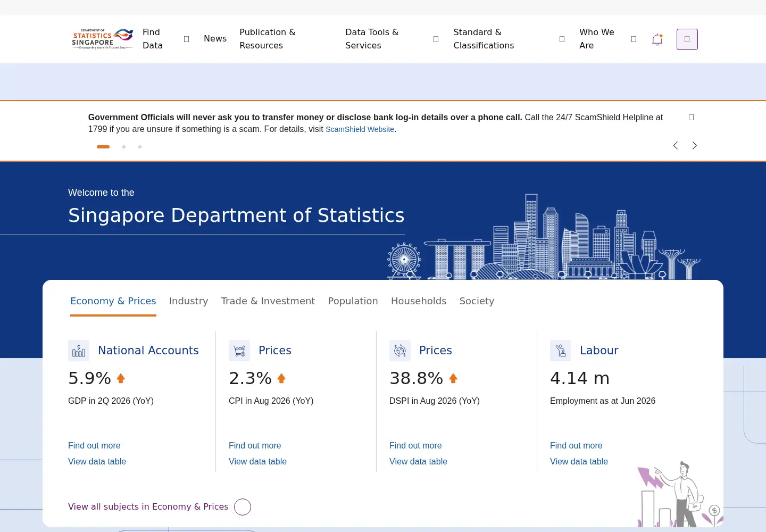The width and height of the screenshot is (766, 532).
Task: Expand the Data Tools & Services menu arrow
Action: pyautogui.click(x=436, y=39)
